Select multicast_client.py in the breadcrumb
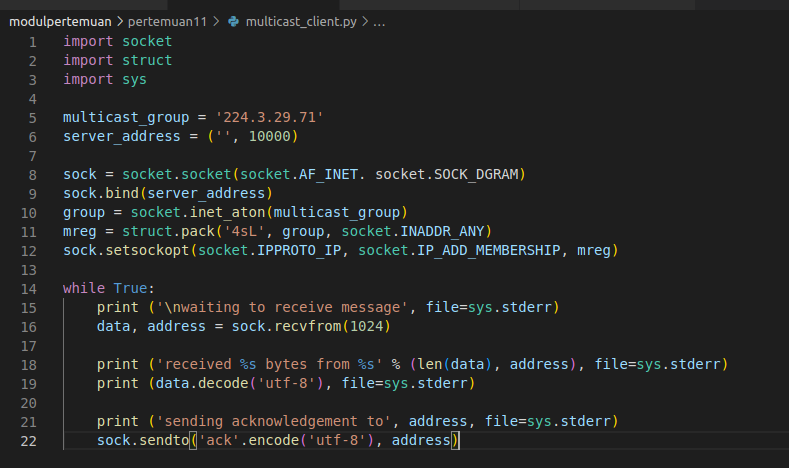Screen dimensions: 789x468 coord(301,22)
